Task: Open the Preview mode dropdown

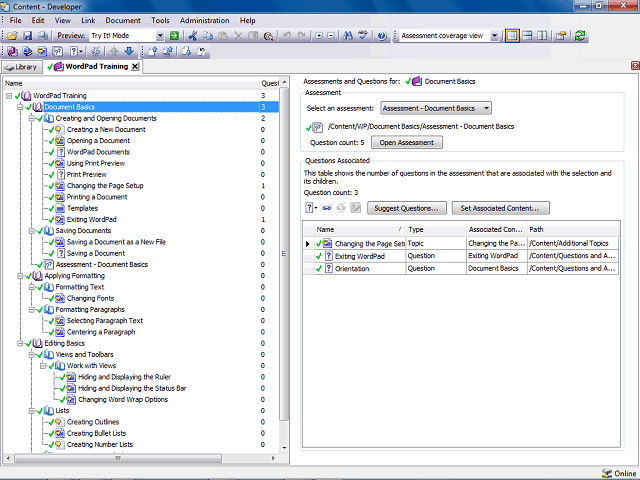Action: (160, 36)
